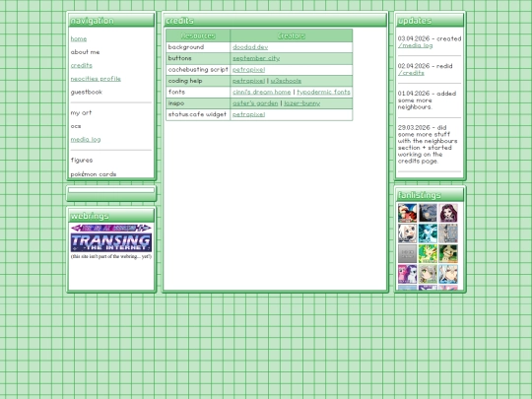Select the 'cachebusting script' table cell

click(x=198, y=70)
